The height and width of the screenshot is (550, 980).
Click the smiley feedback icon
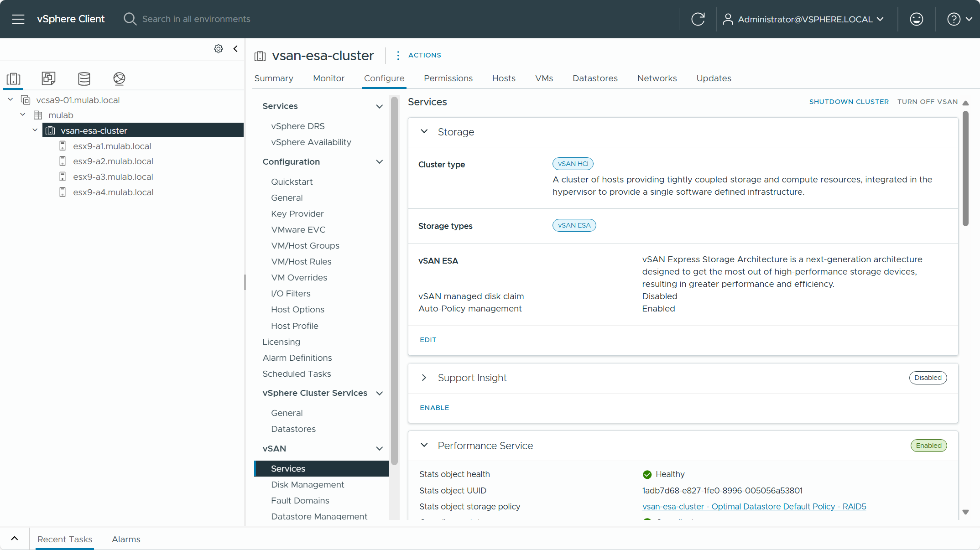point(916,19)
